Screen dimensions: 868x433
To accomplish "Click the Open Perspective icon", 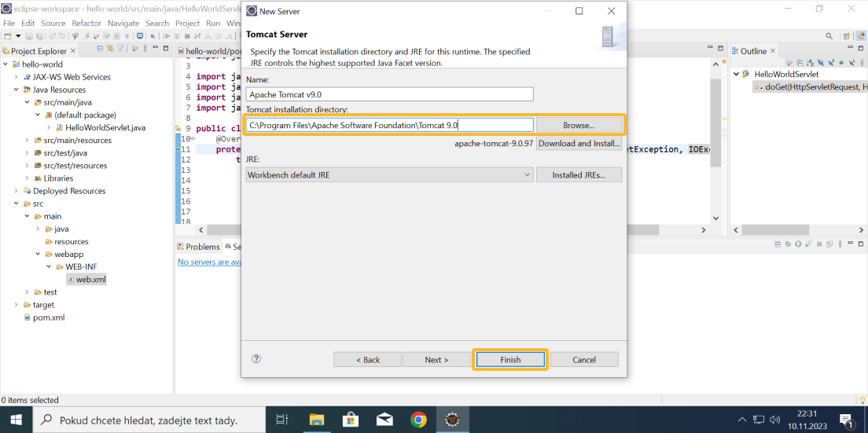I will 847,36.
